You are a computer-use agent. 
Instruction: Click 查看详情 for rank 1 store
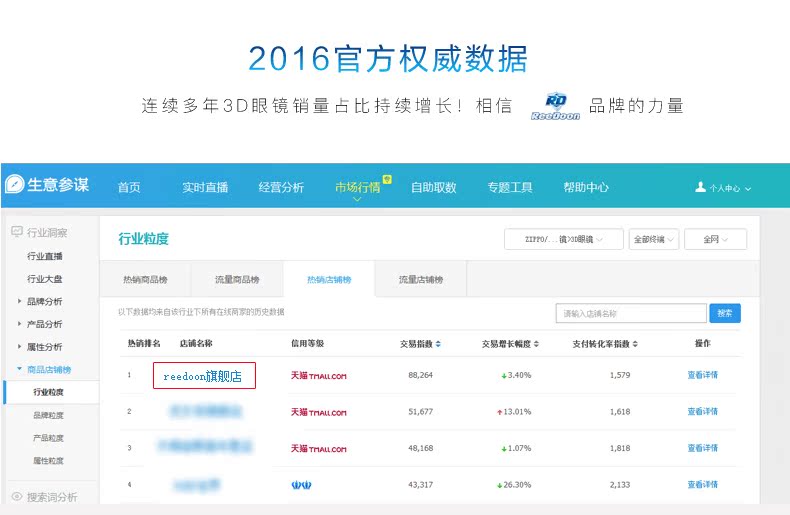(x=702, y=375)
